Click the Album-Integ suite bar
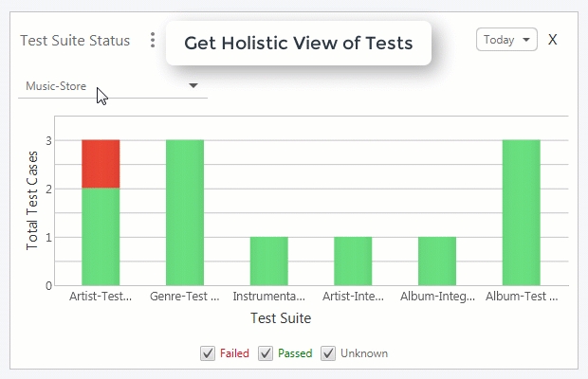 click(x=437, y=261)
